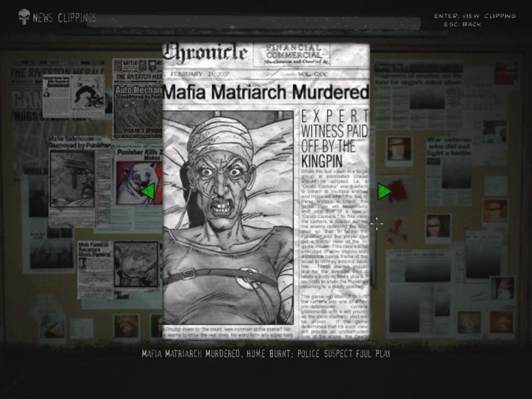Viewport: 532px width, 399px height.
Task: Click the 'Financial Commercial' box in the masthead
Action: [292, 54]
